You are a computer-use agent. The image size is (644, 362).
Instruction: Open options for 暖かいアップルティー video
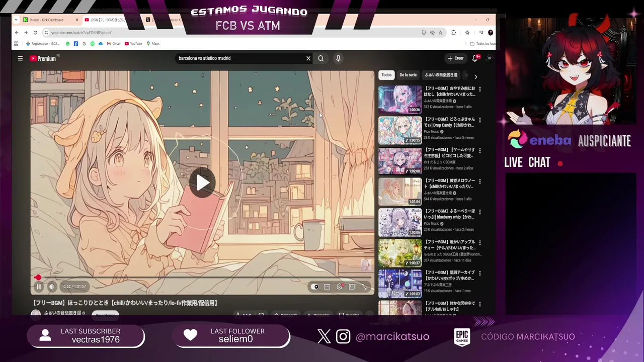click(x=479, y=242)
